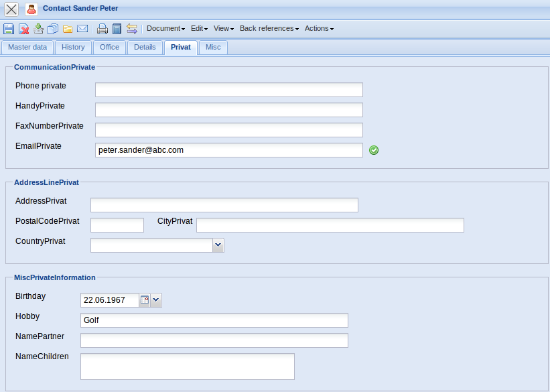Click the printer icon in toolbar
550x392 pixels.
click(x=102, y=29)
